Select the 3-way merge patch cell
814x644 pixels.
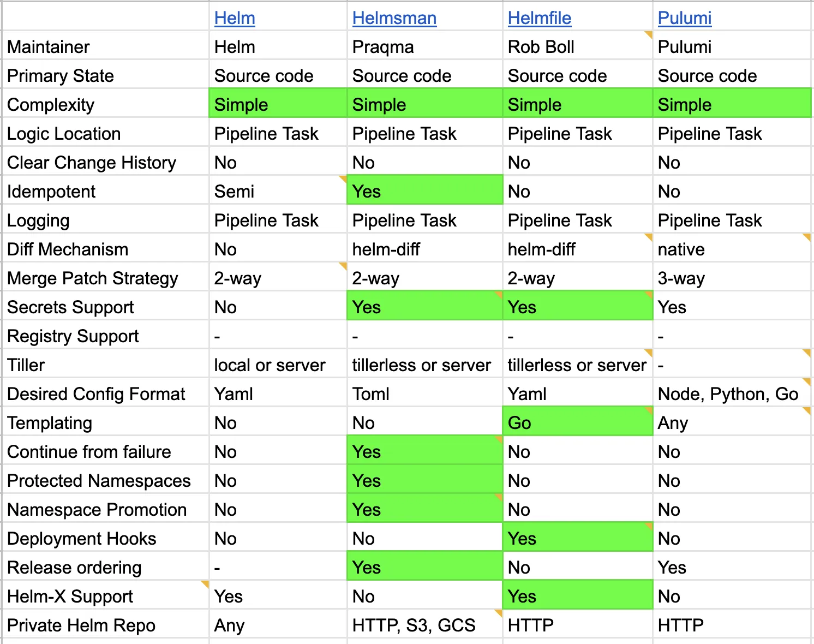pos(732,277)
